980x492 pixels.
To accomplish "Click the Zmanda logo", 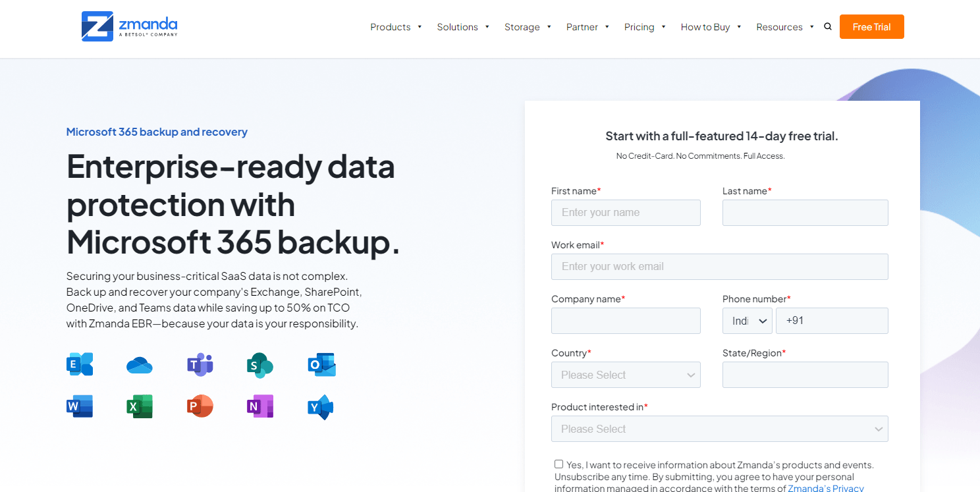I will click(128, 26).
